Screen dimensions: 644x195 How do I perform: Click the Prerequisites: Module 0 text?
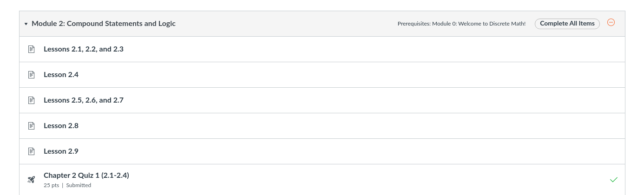tap(461, 24)
